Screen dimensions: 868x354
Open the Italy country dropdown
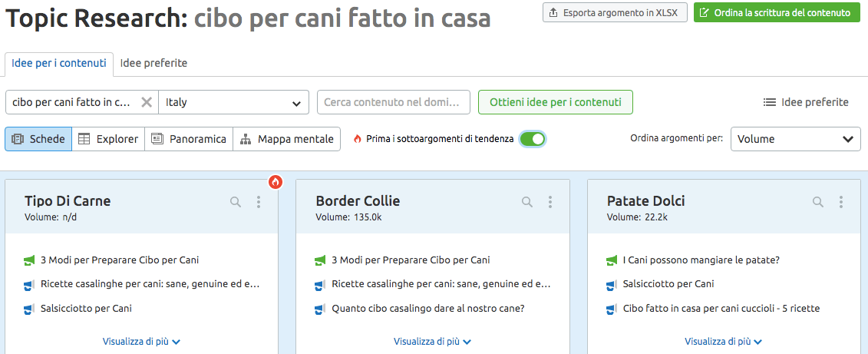click(233, 102)
